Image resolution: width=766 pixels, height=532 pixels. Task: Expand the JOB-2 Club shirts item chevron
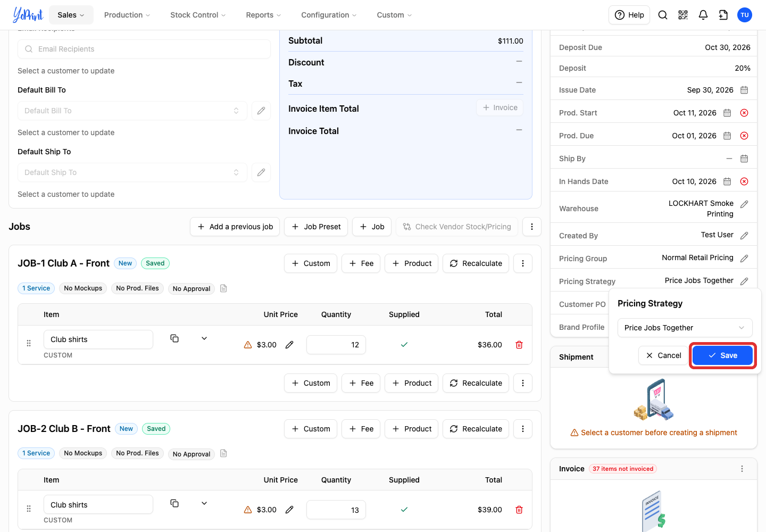tap(204, 503)
